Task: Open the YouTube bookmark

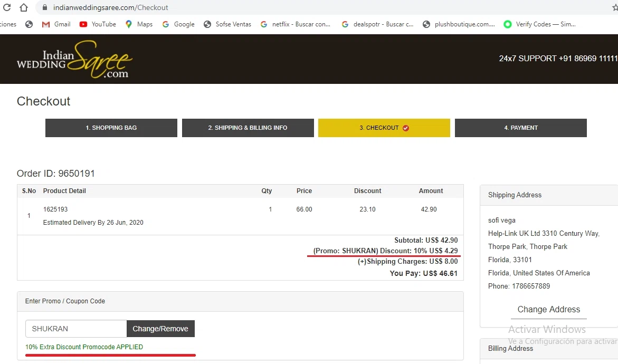Action: click(98, 24)
